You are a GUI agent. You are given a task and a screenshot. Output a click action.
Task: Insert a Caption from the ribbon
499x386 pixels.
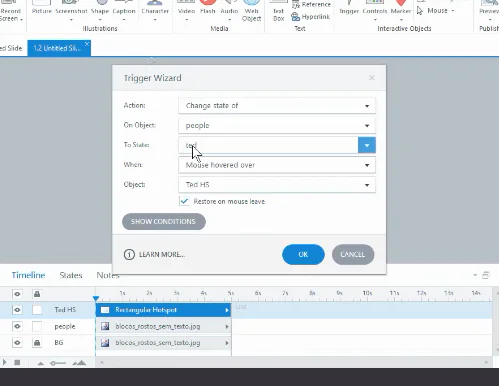coord(124,11)
